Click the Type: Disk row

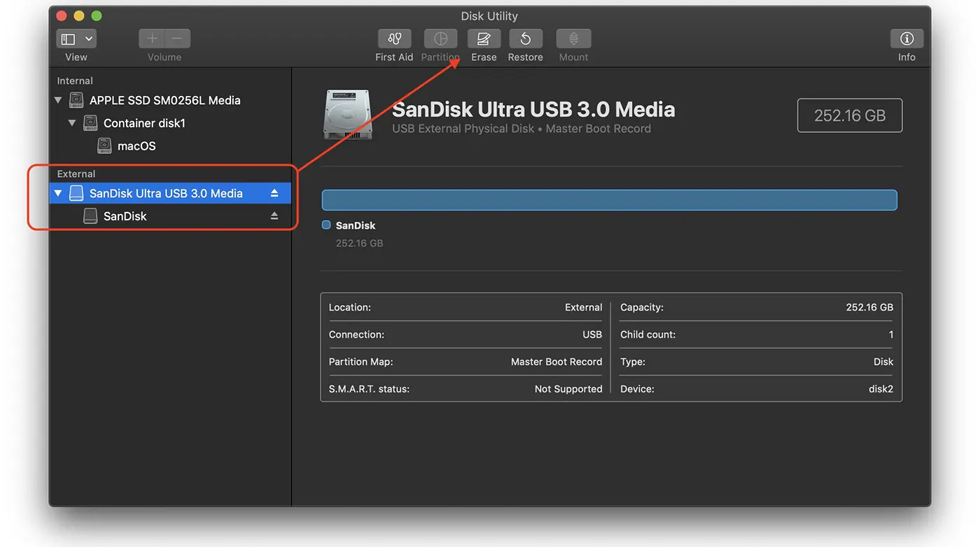pos(757,362)
